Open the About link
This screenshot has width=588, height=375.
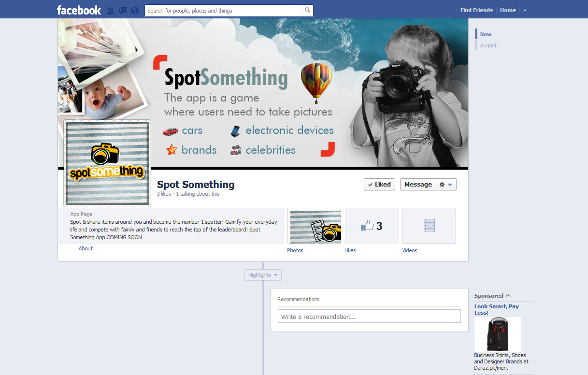(86, 248)
